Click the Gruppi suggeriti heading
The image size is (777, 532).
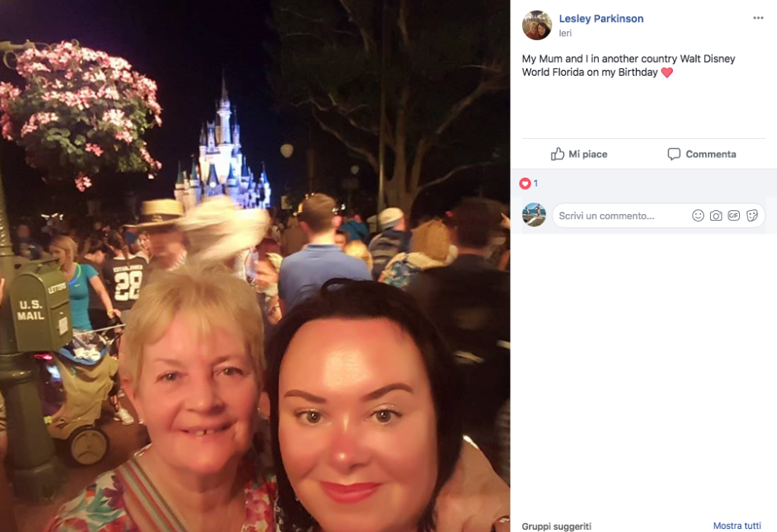pyautogui.click(x=556, y=526)
